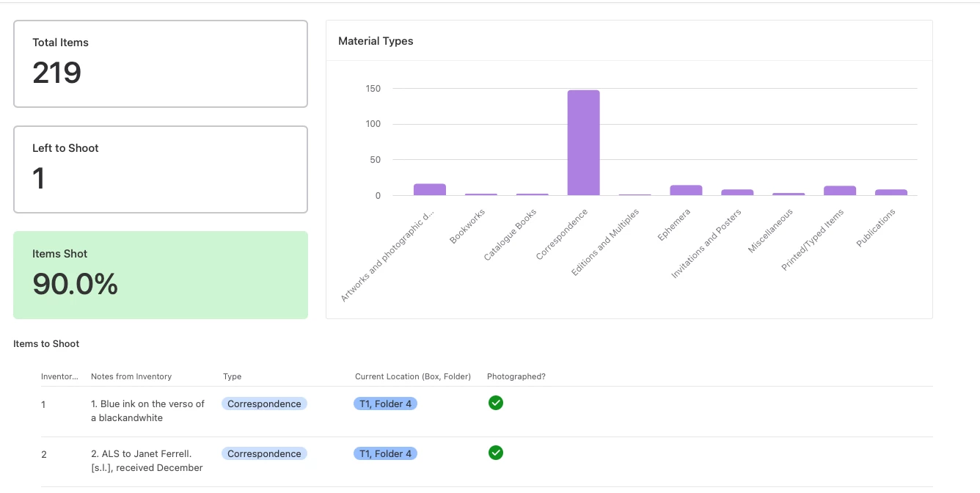Viewport: 980px width, 493px height.
Task: Click the Total Items summary card
Action: [x=161, y=64]
